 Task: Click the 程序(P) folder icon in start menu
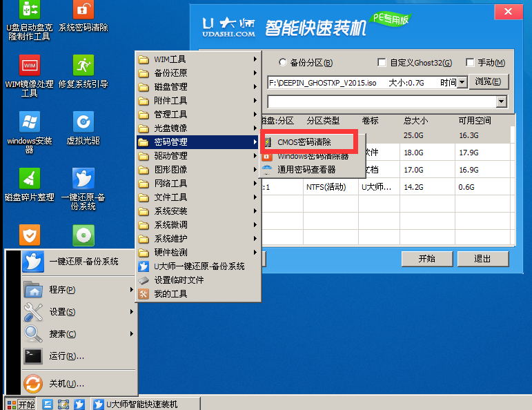pos(33,289)
